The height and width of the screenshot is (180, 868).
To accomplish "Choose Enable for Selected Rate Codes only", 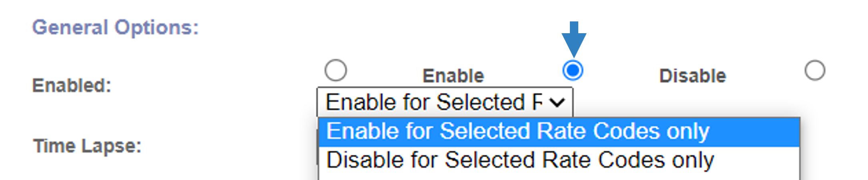I will [559, 132].
